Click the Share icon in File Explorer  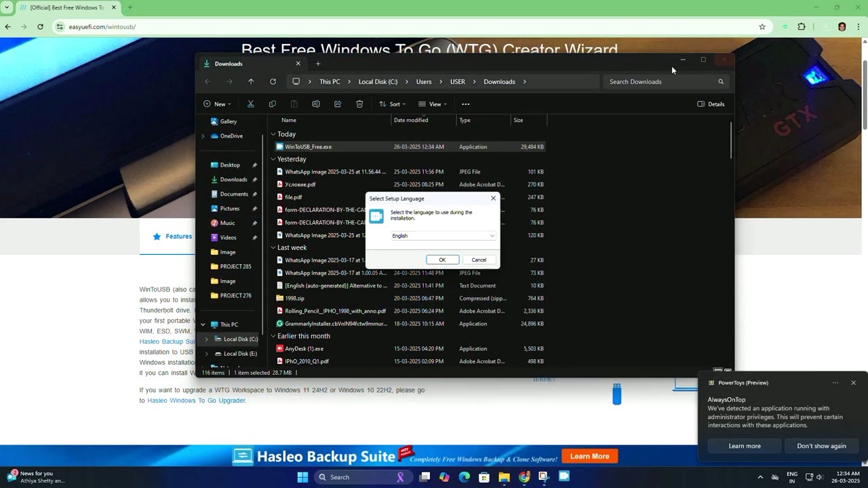338,104
